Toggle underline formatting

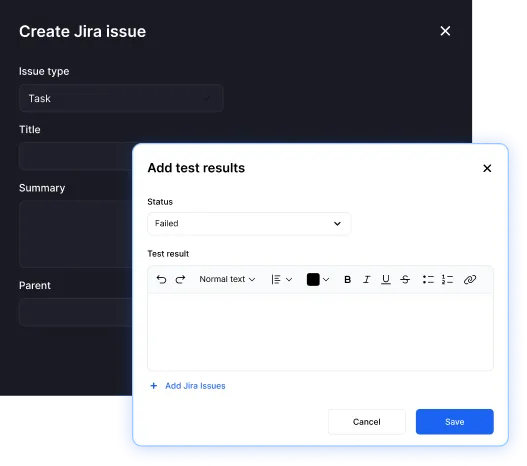click(x=386, y=279)
